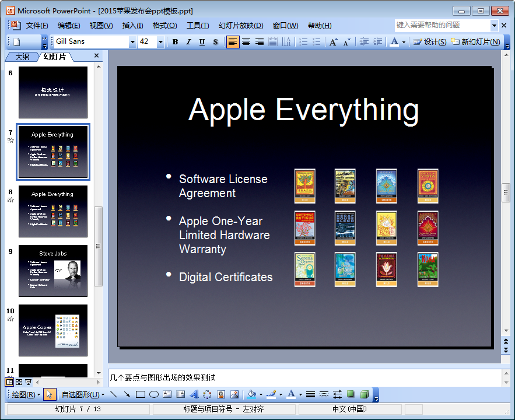
Task: Open the 视图(V) menu
Action: [x=101, y=26]
